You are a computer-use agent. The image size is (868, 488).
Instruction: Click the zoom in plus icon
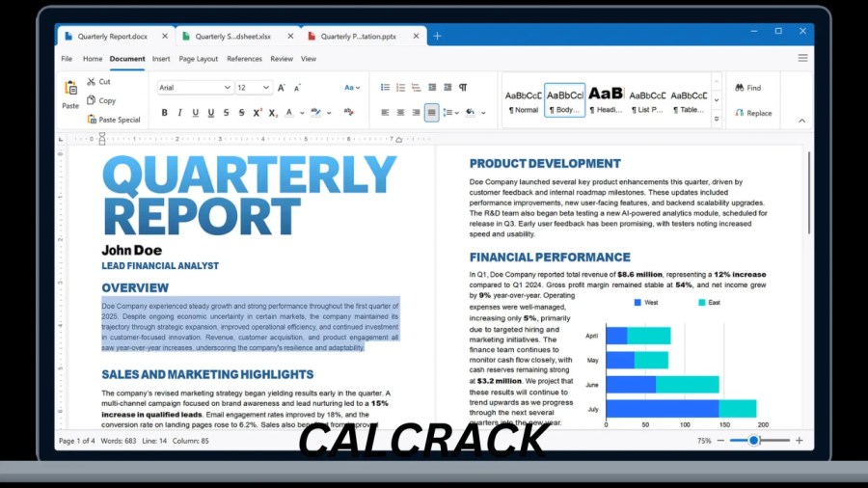coord(800,441)
